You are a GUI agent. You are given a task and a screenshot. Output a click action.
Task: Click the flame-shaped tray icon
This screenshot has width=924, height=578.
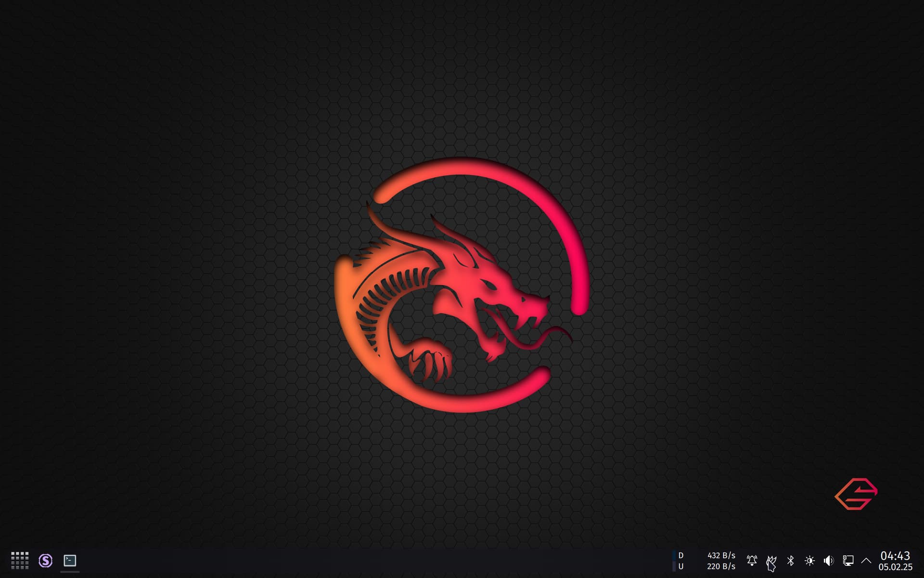pos(771,561)
